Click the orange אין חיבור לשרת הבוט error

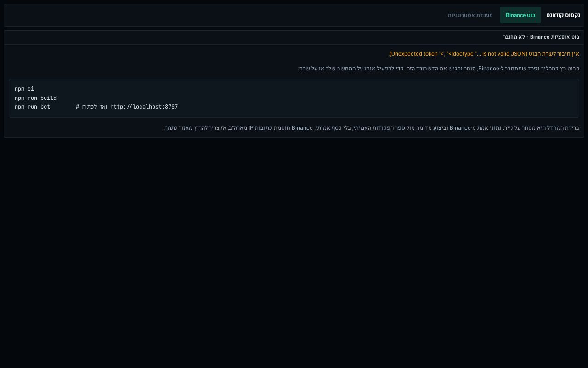click(x=554, y=54)
